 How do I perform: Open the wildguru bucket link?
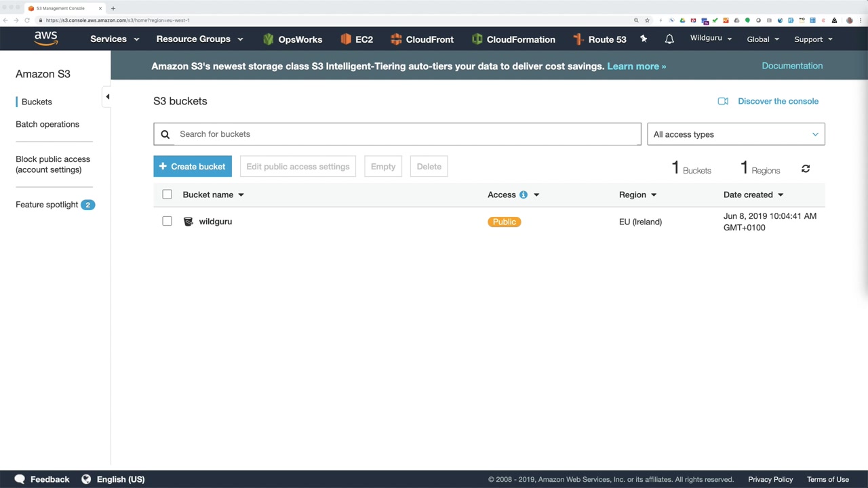click(x=216, y=222)
